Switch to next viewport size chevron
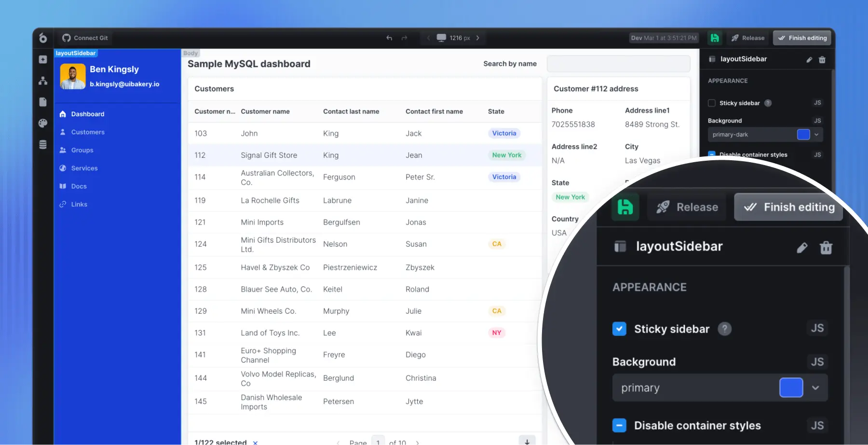This screenshot has width=868, height=445. point(477,38)
